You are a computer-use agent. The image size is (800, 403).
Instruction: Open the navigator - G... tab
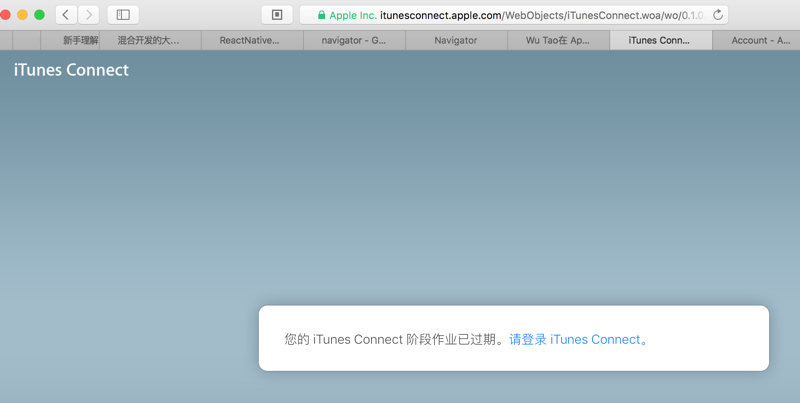pyautogui.click(x=355, y=40)
